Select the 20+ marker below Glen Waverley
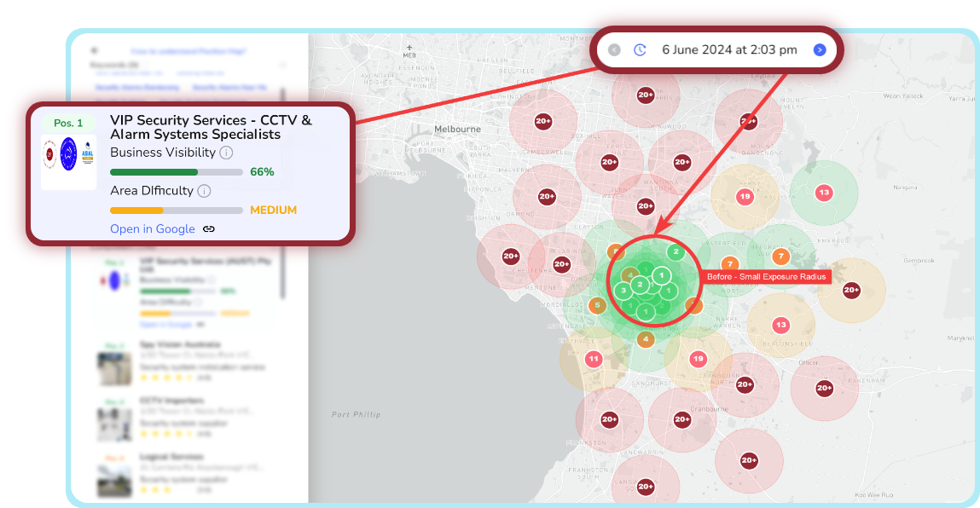Screen dimensions: 980x508 coord(646,206)
